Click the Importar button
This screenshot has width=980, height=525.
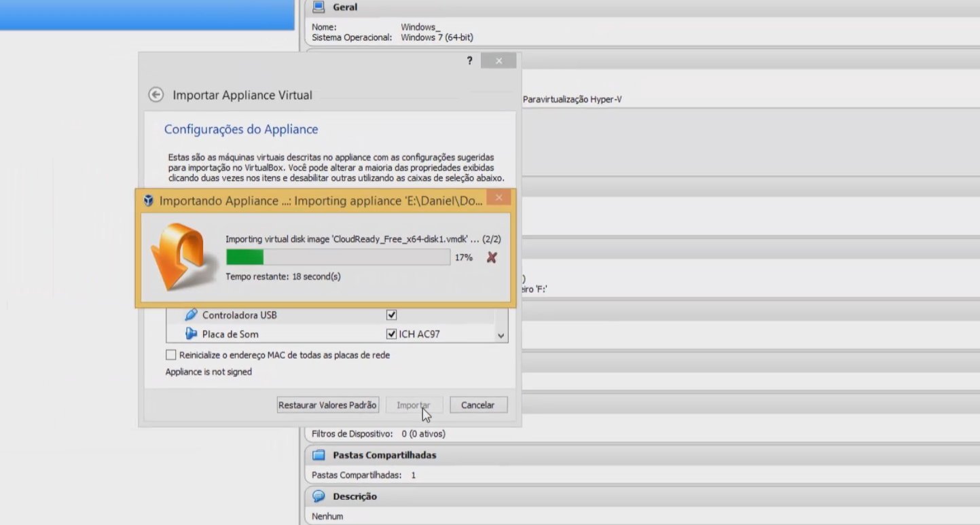click(x=414, y=405)
